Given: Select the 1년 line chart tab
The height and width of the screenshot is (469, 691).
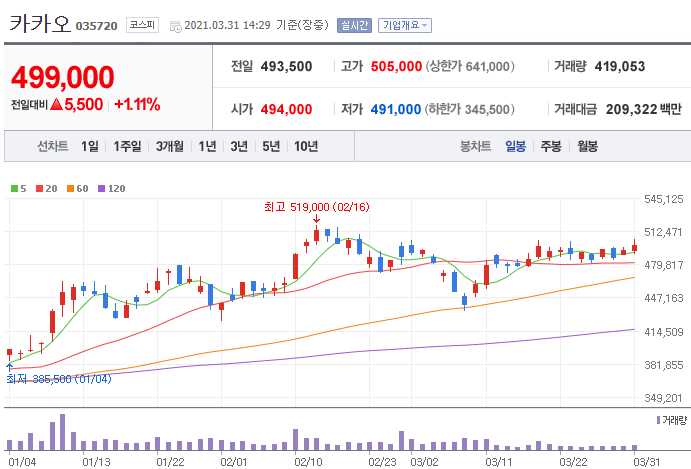Looking at the screenshot, I should pyautogui.click(x=207, y=146).
